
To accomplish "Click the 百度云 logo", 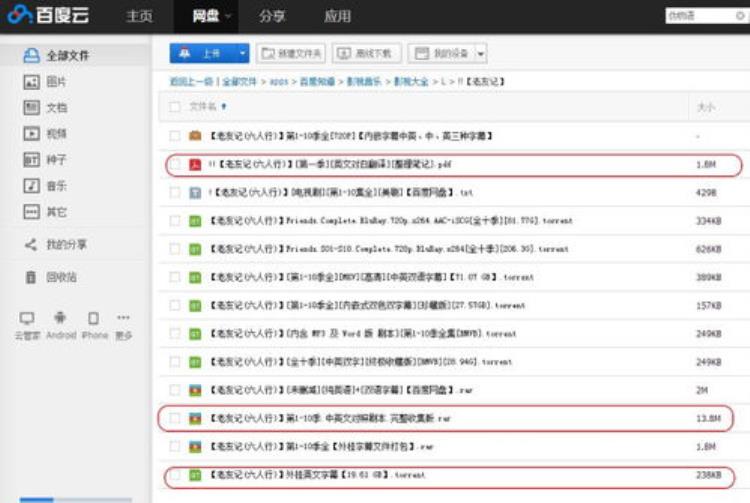I will point(48,16).
